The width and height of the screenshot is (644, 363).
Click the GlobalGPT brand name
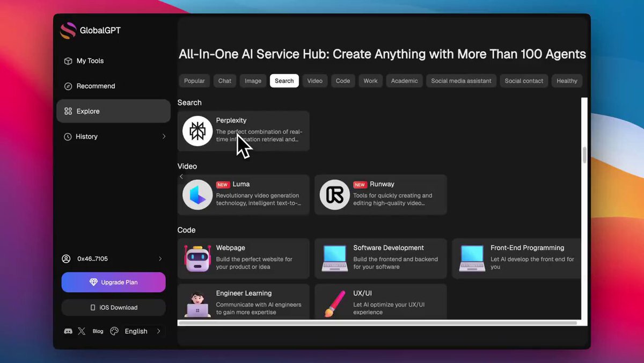(x=100, y=31)
